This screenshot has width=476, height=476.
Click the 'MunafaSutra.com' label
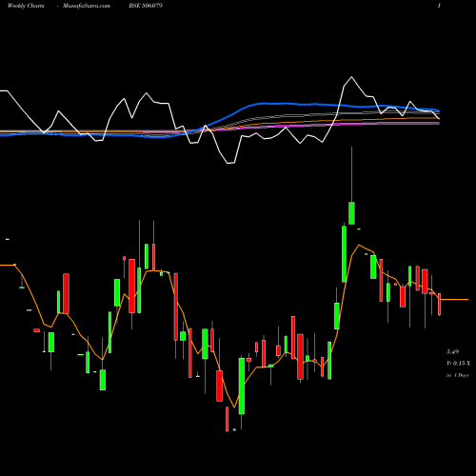[87, 6]
